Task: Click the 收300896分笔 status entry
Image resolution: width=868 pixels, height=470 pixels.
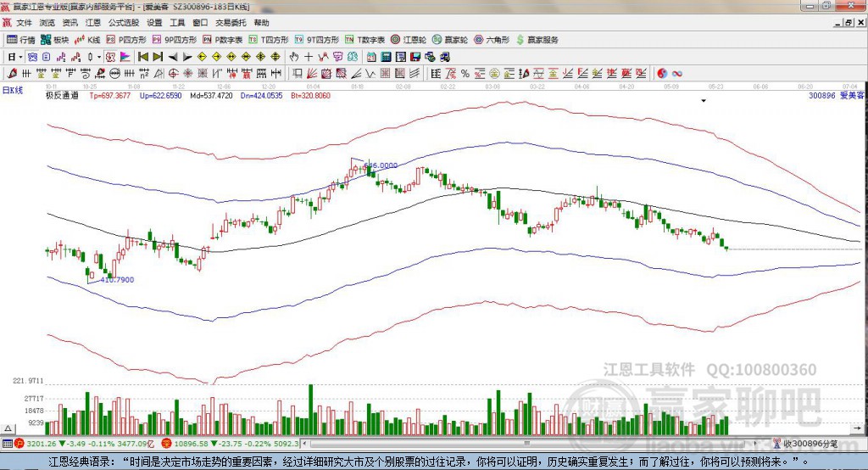Action: point(806,444)
